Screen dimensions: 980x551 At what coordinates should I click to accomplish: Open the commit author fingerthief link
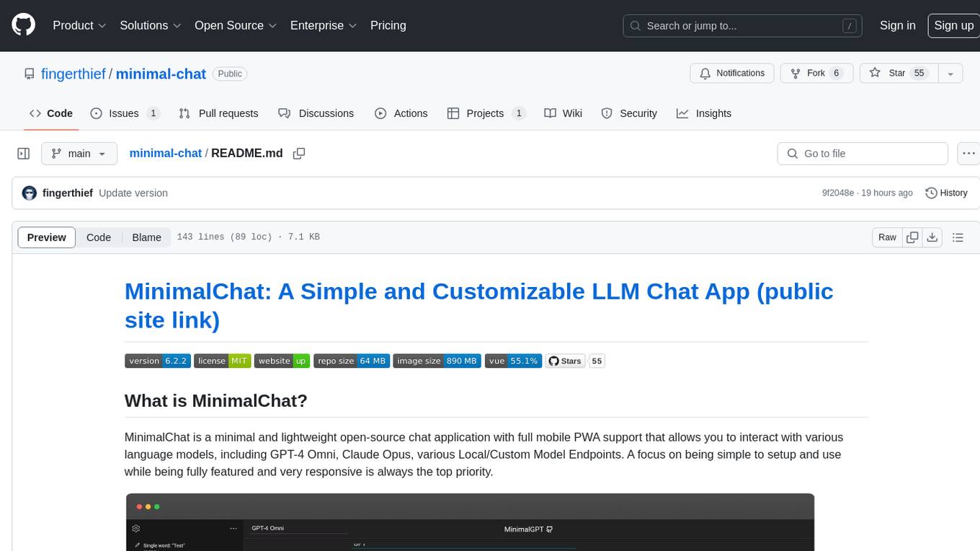(x=67, y=193)
